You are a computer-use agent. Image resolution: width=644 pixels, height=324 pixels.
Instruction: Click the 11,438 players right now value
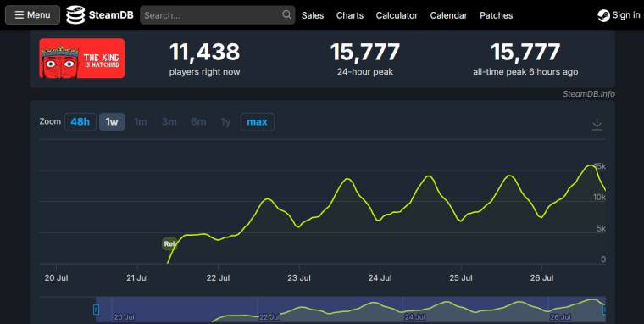[x=204, y=53]
